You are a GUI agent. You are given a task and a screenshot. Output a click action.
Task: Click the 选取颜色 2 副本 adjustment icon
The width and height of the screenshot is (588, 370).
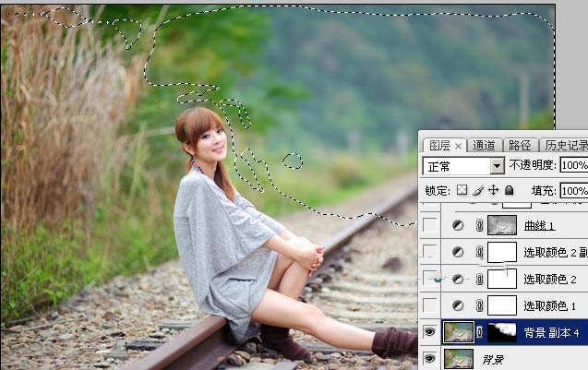tap(458, 252)
